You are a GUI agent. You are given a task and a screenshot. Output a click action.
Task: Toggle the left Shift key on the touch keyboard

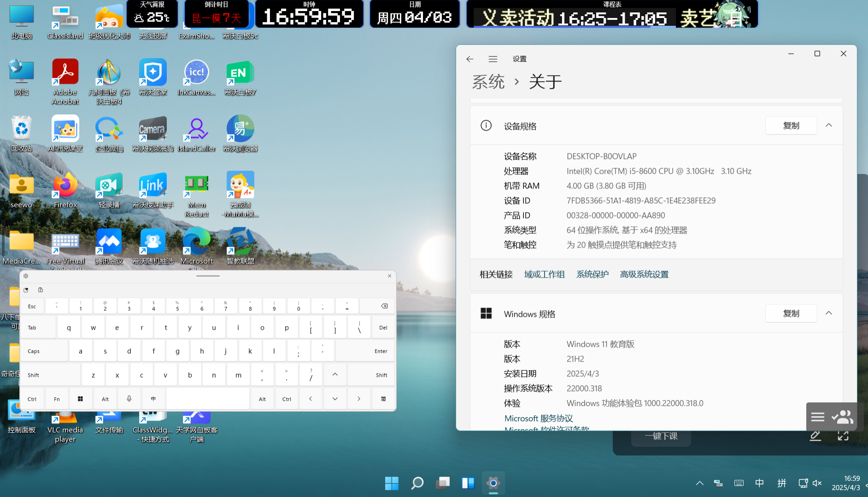[x=50, y=375]
